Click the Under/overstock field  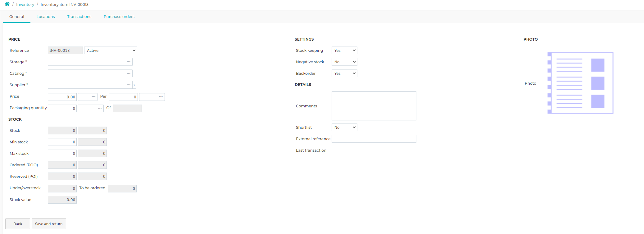coord(62,188)
